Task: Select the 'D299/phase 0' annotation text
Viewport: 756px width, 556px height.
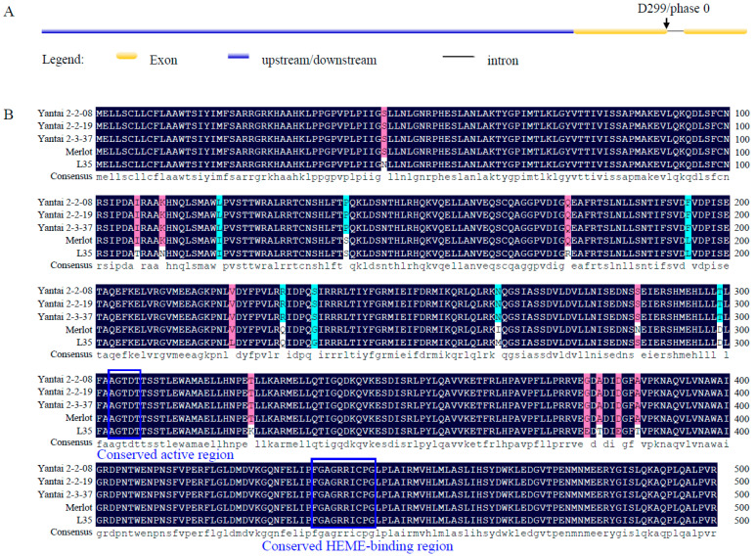Action: [674, 8]
